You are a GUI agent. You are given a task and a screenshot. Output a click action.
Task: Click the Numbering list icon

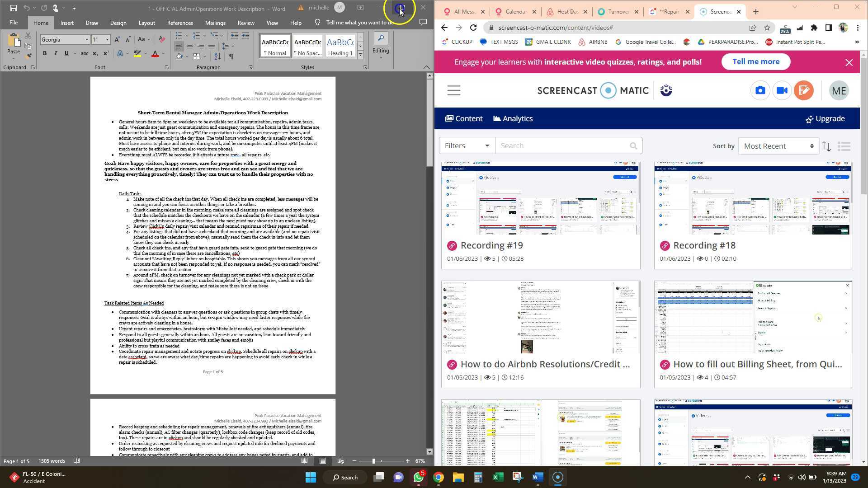click(x=197, y=36)
